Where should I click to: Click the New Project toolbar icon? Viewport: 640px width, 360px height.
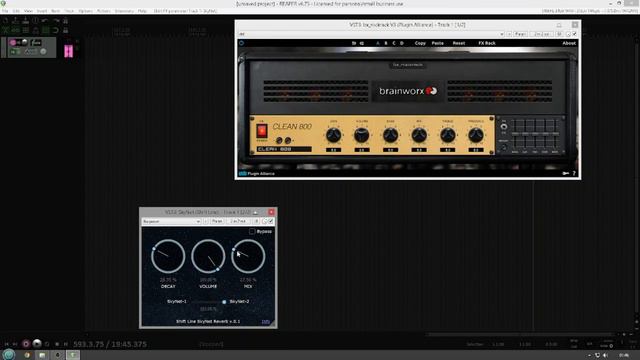pyautogui.click(x=5, y=20)
